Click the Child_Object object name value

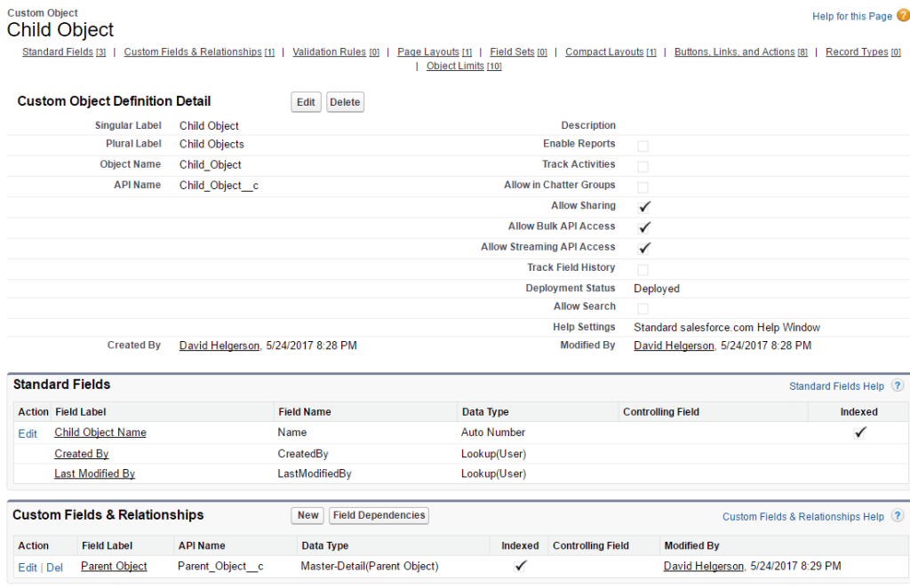pyautogui.click(x=210, y=164)
